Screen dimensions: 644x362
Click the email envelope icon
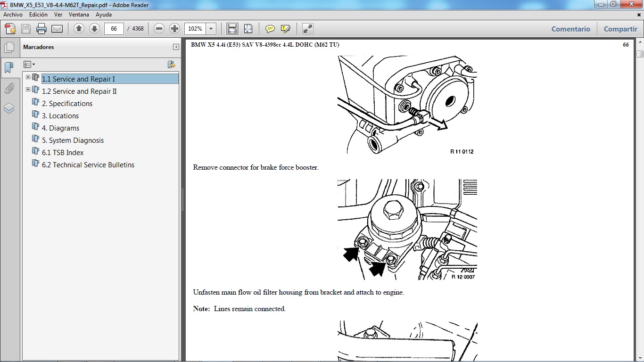point(57,29)
